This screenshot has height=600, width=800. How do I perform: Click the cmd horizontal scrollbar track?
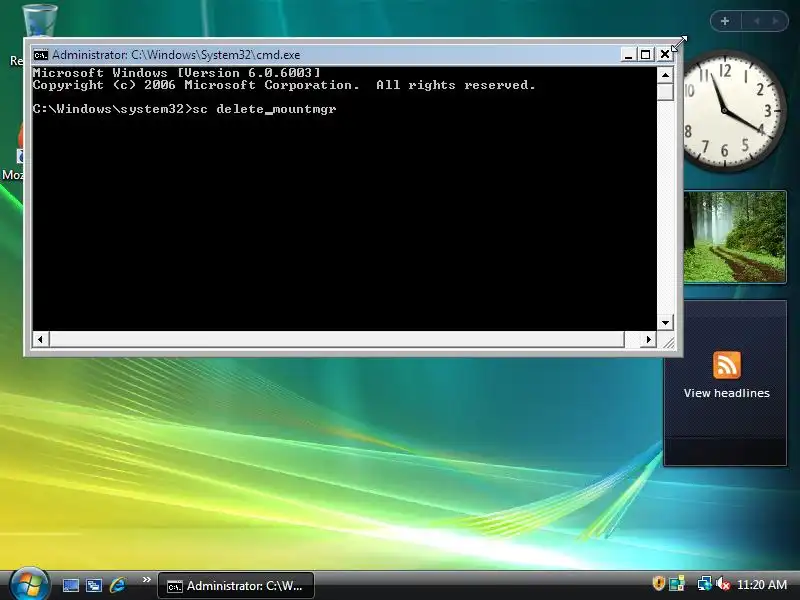point(345,339)
